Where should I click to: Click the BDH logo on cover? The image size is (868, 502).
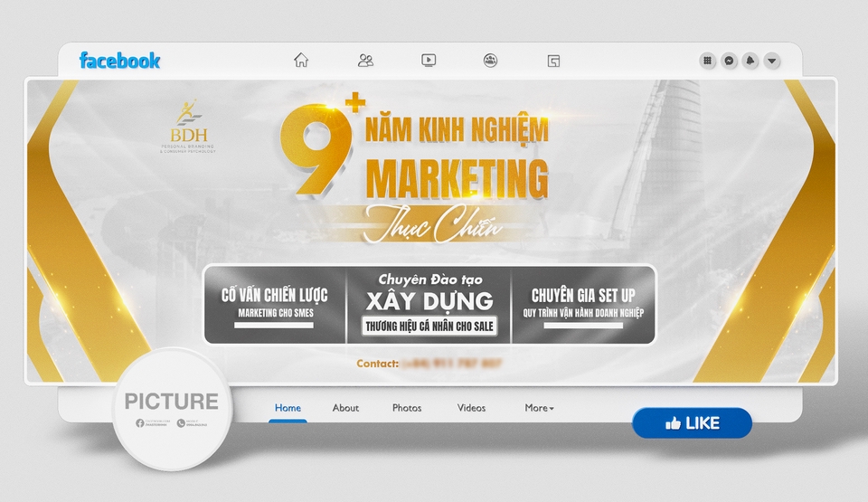pos(188,126)
